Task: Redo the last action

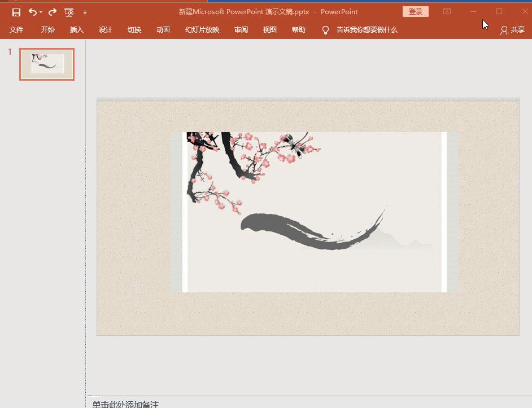Action: click(x=51, y=12)
